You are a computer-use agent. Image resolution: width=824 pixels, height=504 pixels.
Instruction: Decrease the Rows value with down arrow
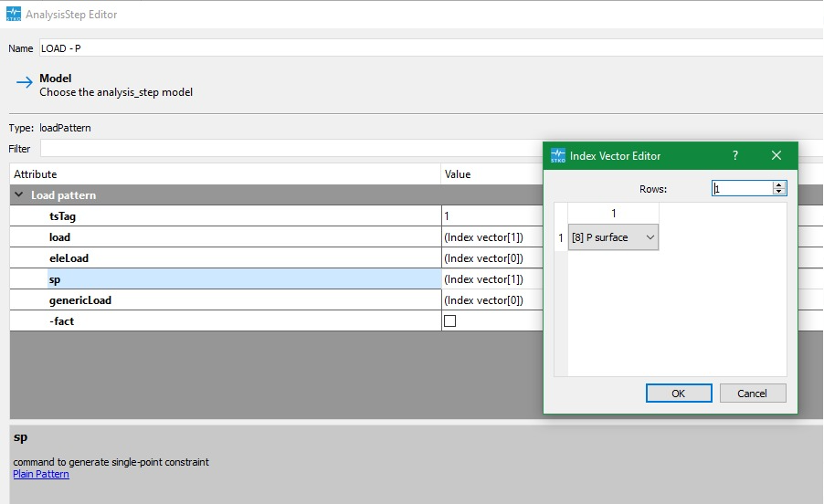click(779, 192)
